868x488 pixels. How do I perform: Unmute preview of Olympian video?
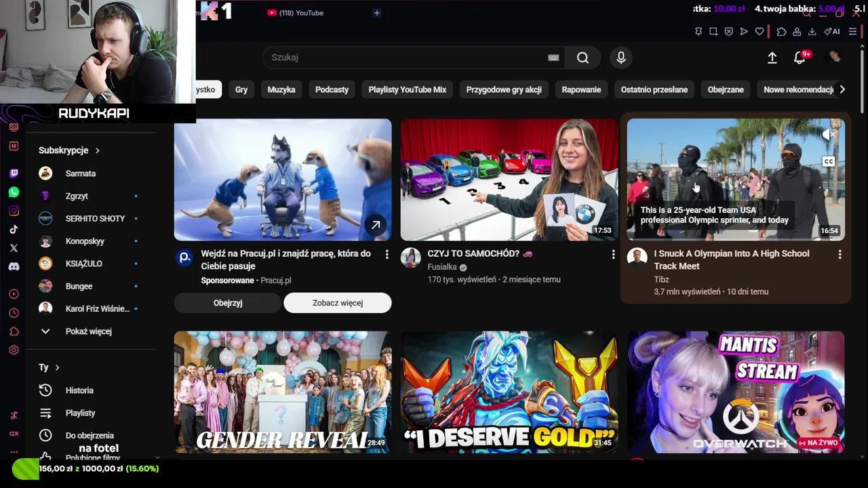pos(828,135)
